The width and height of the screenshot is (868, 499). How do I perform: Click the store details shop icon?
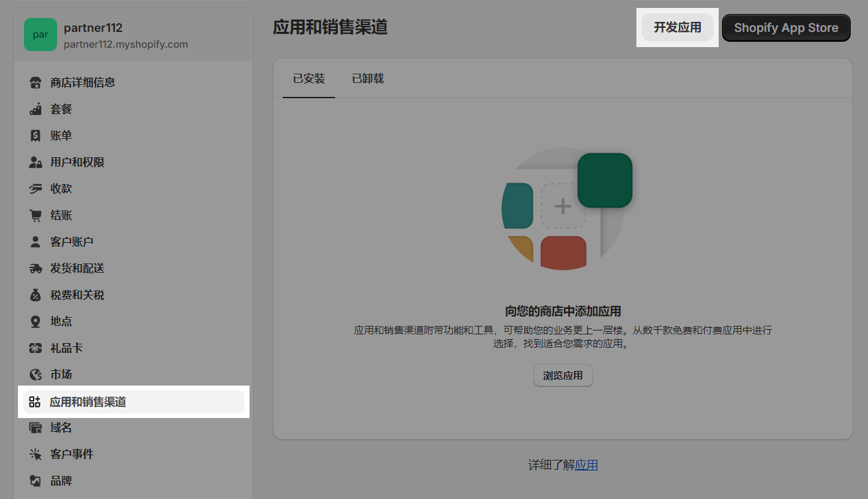pyautogui.click(x=36, y=82)
